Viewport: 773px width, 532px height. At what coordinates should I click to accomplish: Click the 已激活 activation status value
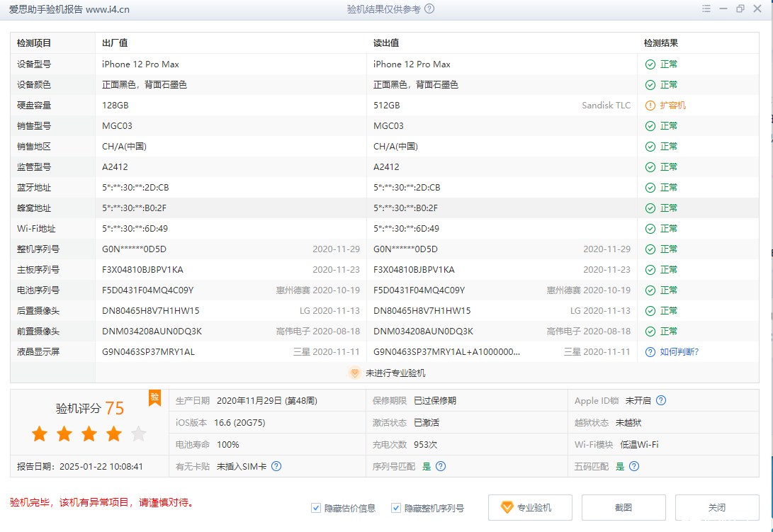click(427, 422)
